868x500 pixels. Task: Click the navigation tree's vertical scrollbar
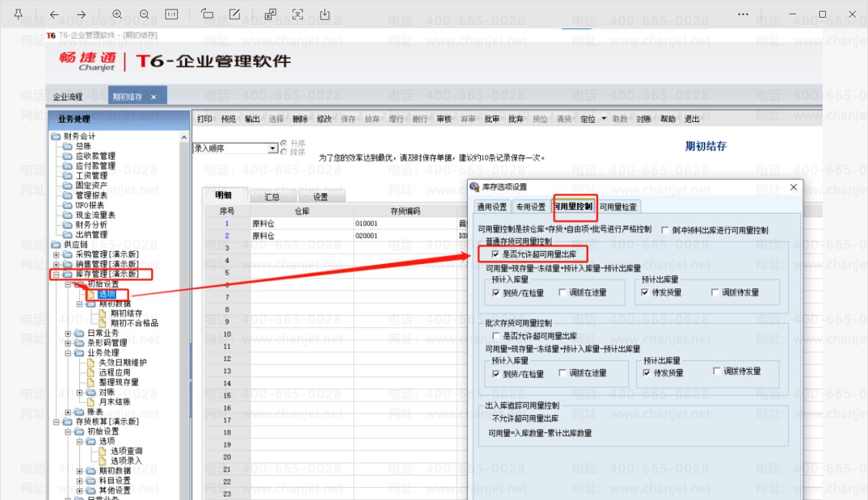tap(184, 315)
